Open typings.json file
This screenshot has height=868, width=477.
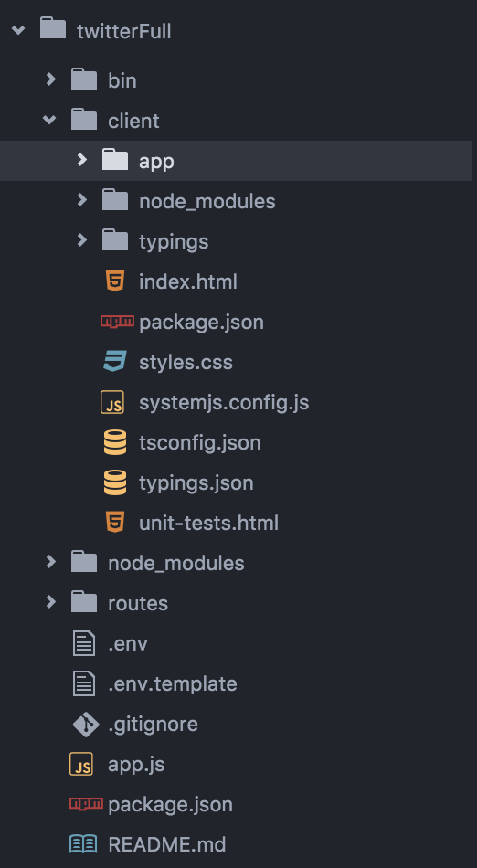(x=196, y=483)
